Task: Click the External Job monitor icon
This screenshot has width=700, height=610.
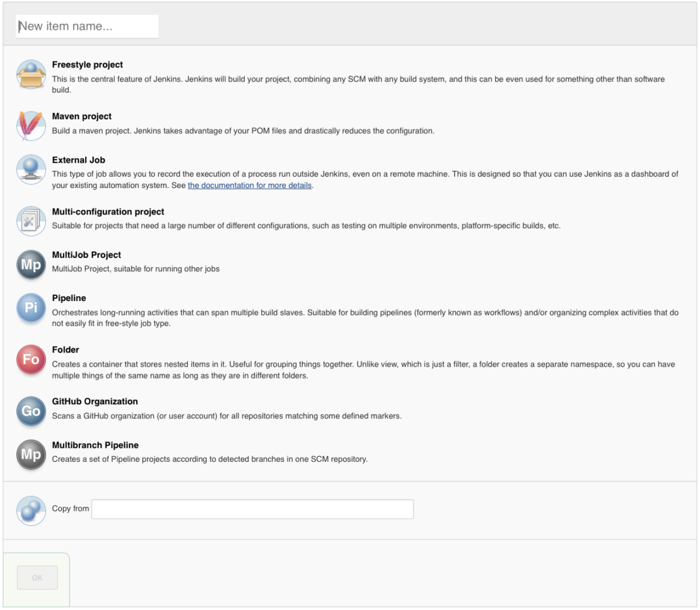Action: 31,170
